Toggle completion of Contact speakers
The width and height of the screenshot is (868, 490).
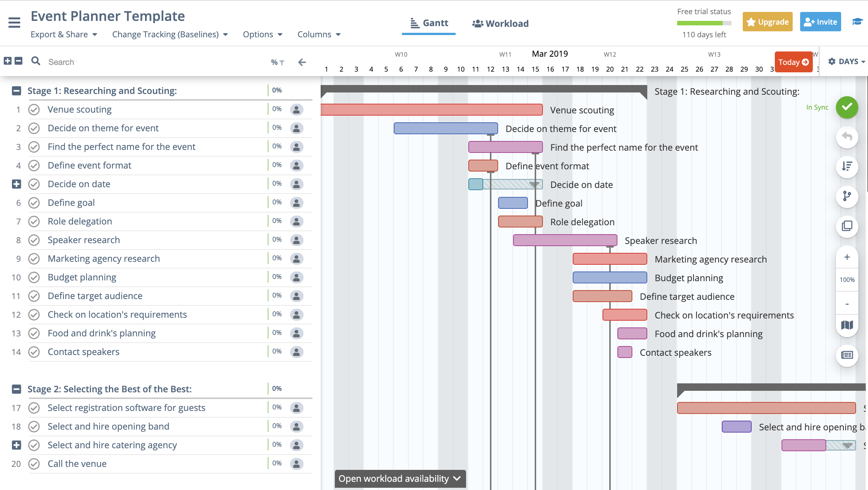(x=34, y=352)
